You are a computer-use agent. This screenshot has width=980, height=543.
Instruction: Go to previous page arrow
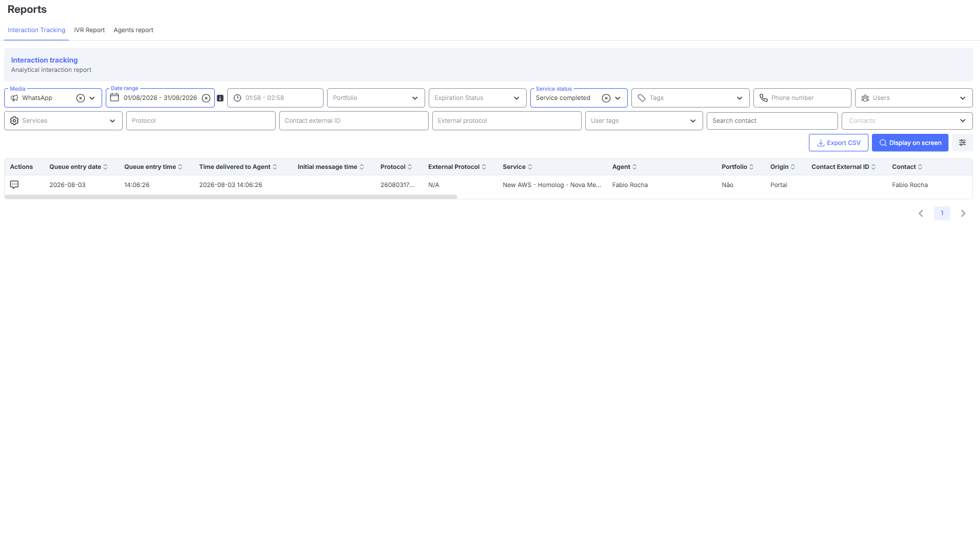(x=921, y=213)
